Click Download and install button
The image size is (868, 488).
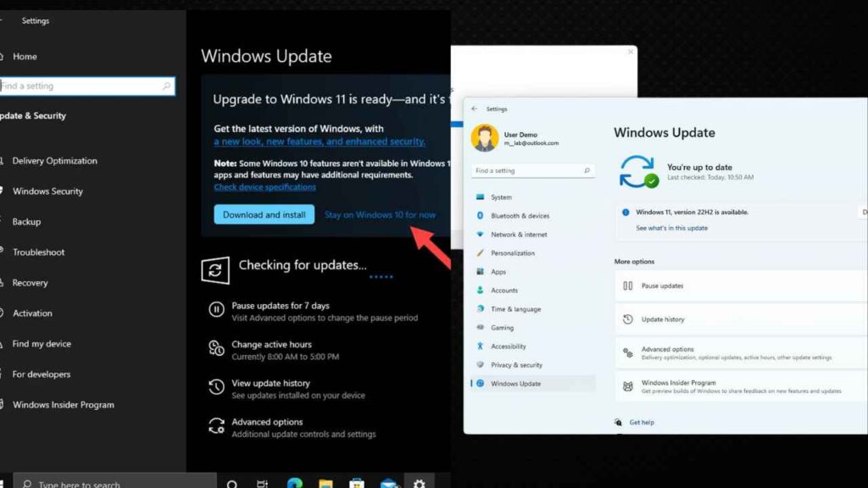click(x=264, y=214)
